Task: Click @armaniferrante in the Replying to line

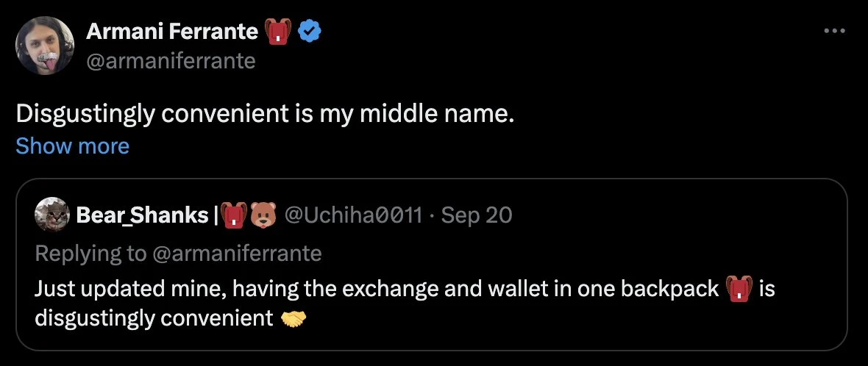Action: tap(237, 254)
